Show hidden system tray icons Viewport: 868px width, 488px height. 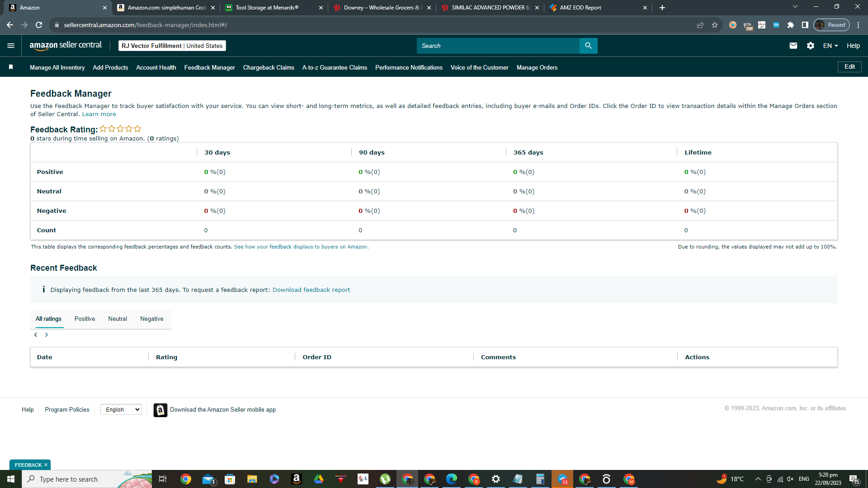[x=758, y=479]
